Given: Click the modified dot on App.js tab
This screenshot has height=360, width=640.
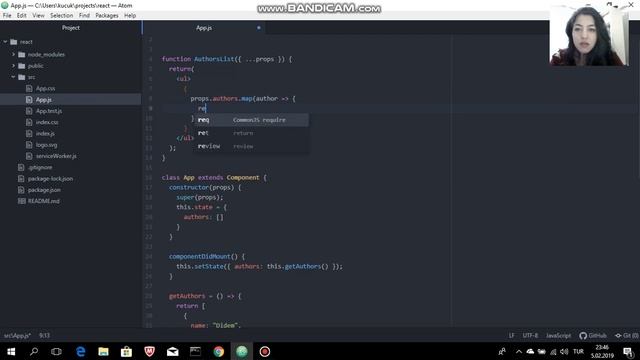Looking at the screenshot, I should tap(258, 28).
